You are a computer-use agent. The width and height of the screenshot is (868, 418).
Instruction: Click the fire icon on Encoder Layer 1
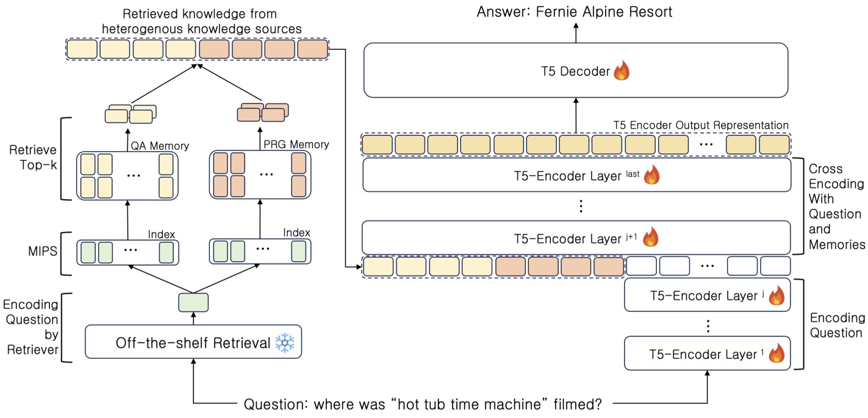tap(776, 353)
